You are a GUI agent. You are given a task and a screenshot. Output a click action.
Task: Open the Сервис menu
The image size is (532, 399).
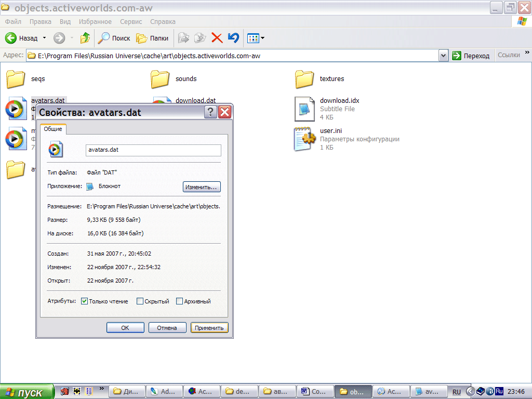pos(131,22)
